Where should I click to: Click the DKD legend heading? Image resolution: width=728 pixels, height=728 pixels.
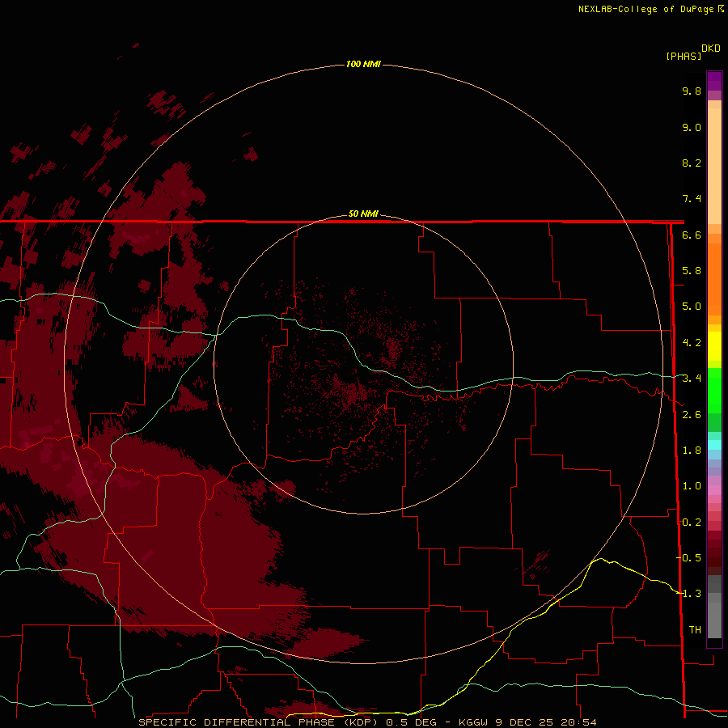(x=711, y=49)
